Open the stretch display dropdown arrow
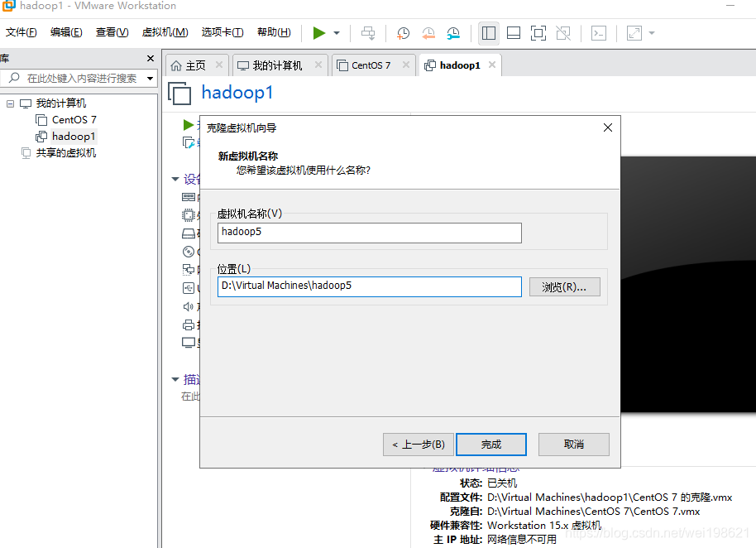The width and height of the screenshot is (756, 548). [652, 33]
